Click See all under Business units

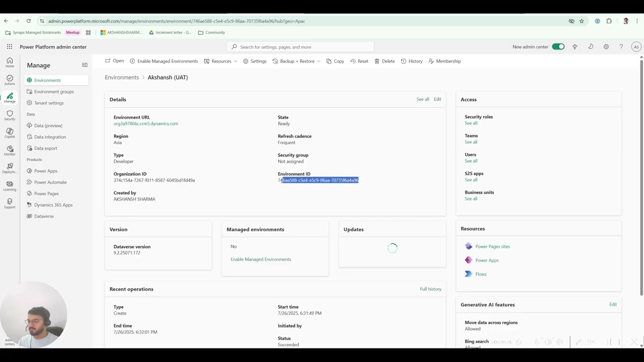click(471, 199)
